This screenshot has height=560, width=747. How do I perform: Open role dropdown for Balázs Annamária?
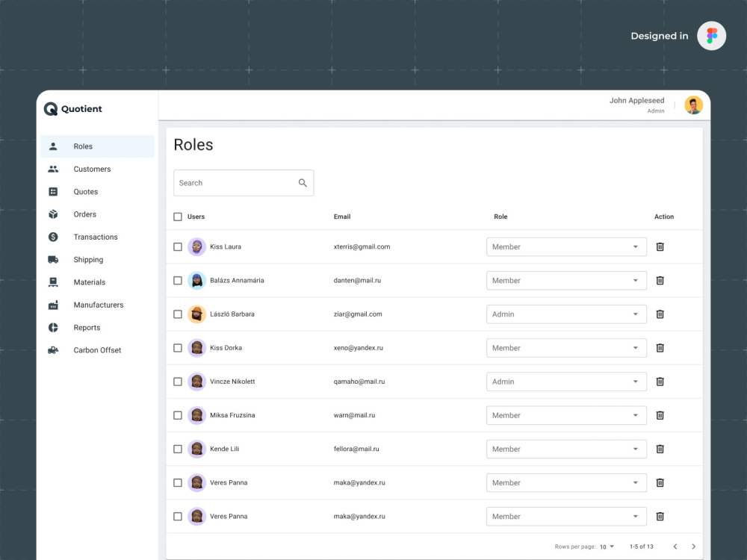click(x=566, y=281)
